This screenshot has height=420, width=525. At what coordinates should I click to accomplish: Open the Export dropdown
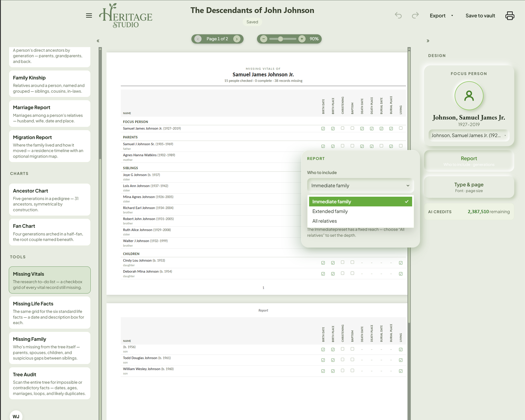coord(441,15)
